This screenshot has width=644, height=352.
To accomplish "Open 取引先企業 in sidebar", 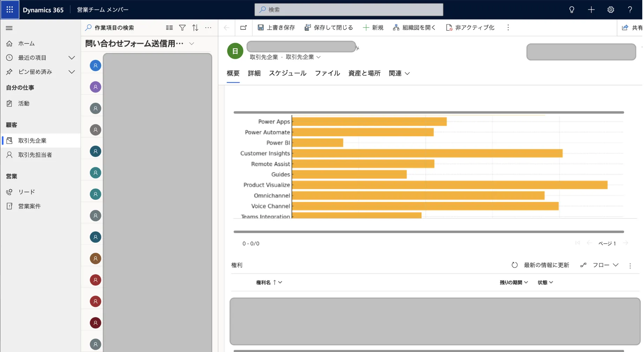I will pyautogui.click(x=40, y=140).
